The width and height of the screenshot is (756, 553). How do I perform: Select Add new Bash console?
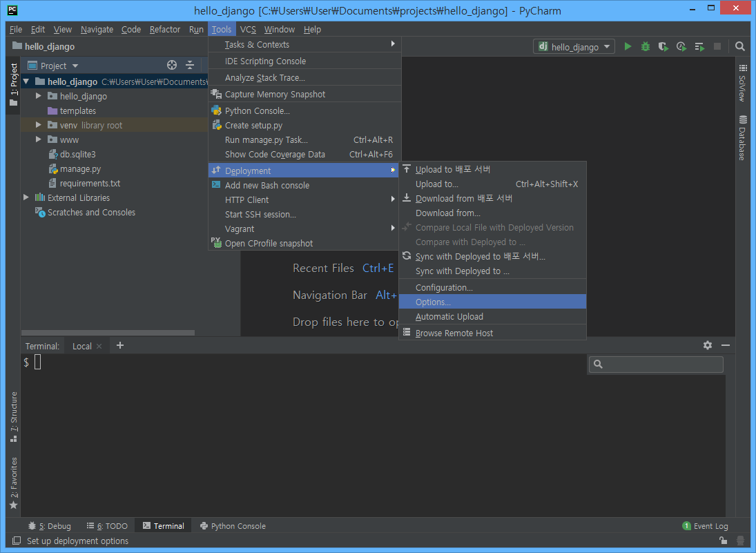tap(304, 185)
